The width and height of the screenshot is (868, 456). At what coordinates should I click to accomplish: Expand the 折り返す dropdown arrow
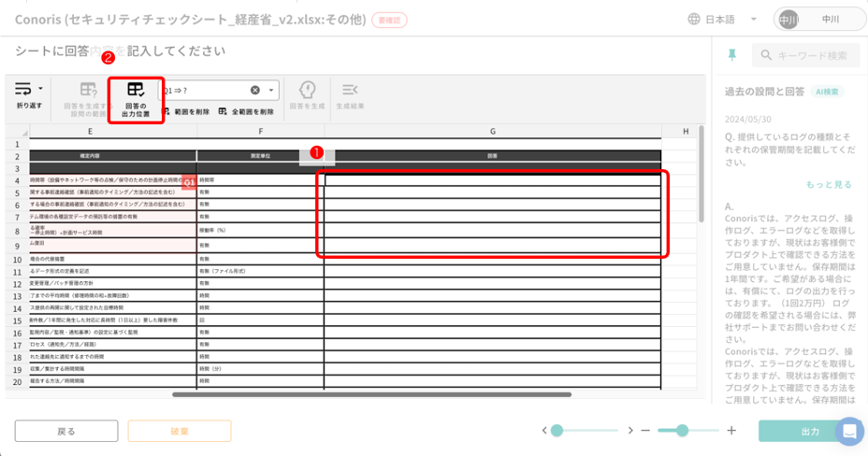click(40, 90)
